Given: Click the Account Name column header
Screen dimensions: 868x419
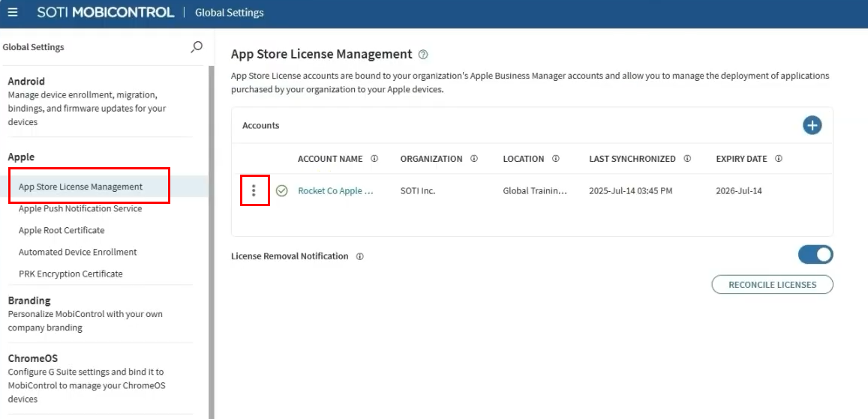Looking at the screenshot, I should coord(330,159).
